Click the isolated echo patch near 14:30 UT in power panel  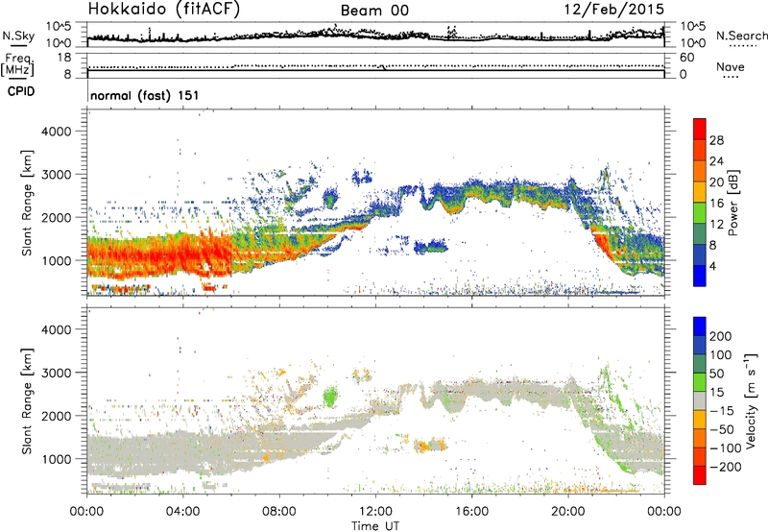430,247
